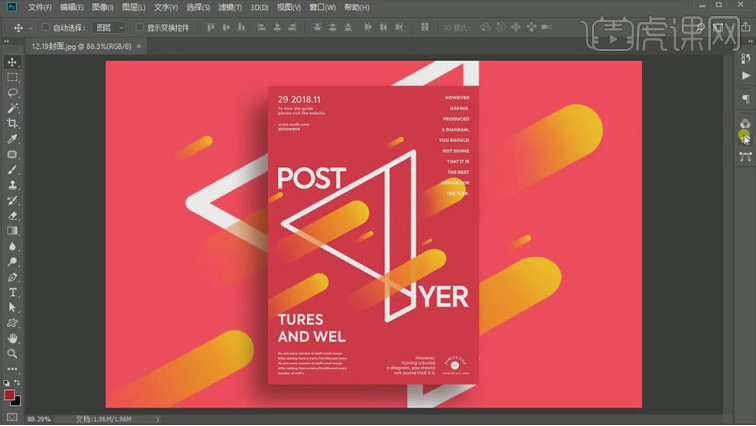Open the 选择(S) menu
The width and height of the screenshot is (756, 426).
(198, 8)
